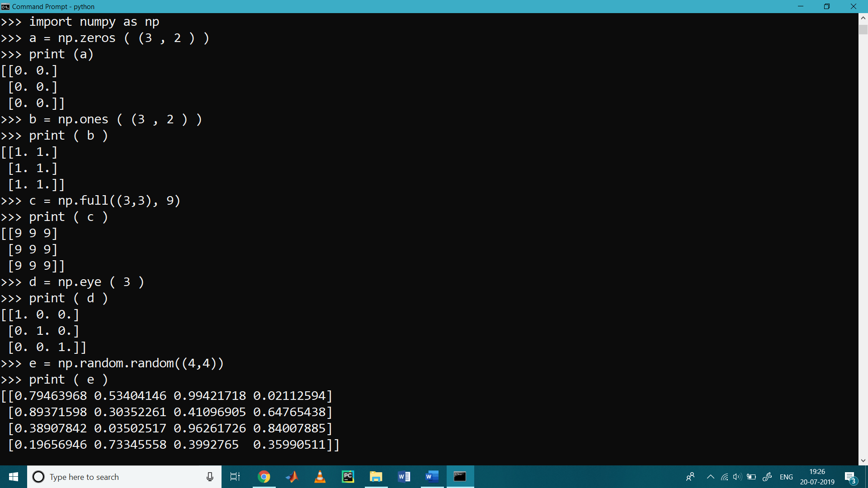Image resolution: width=868 pixels, height=488 pixels.
Task: Activate voice search microphone
Action: click(209, 477)
